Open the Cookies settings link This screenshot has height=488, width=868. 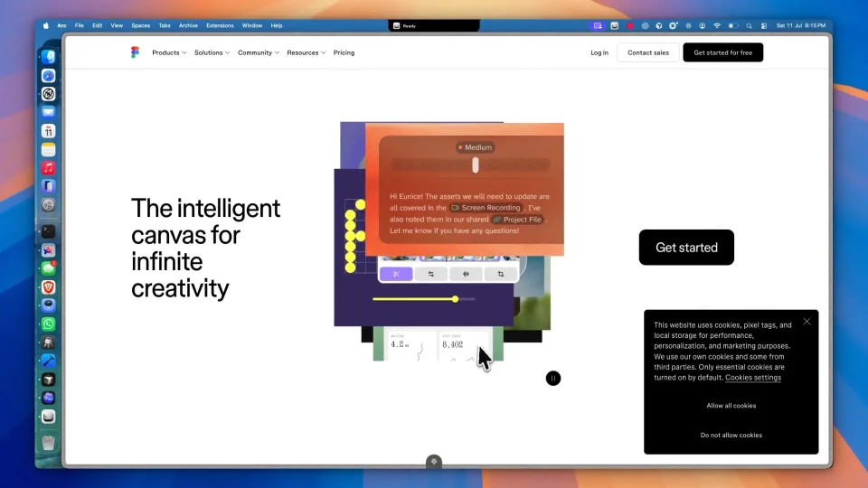(753, 378)
